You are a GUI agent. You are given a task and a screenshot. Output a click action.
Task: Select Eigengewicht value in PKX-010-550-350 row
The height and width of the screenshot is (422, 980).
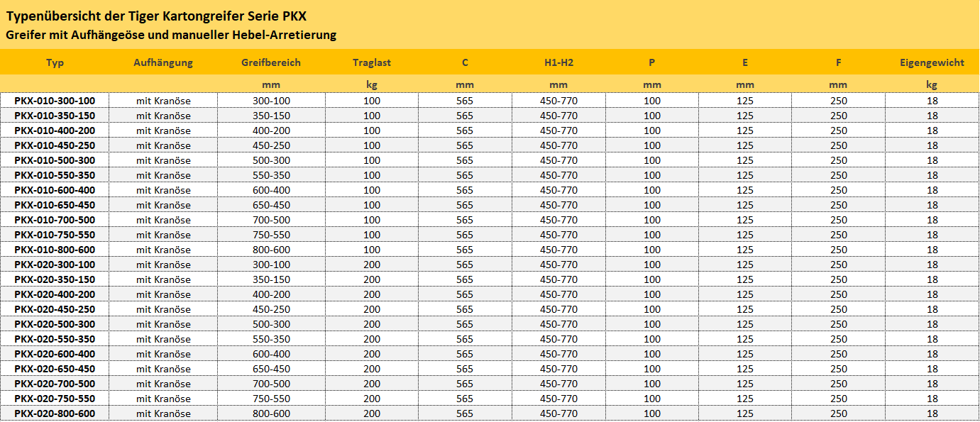(932, 175)
